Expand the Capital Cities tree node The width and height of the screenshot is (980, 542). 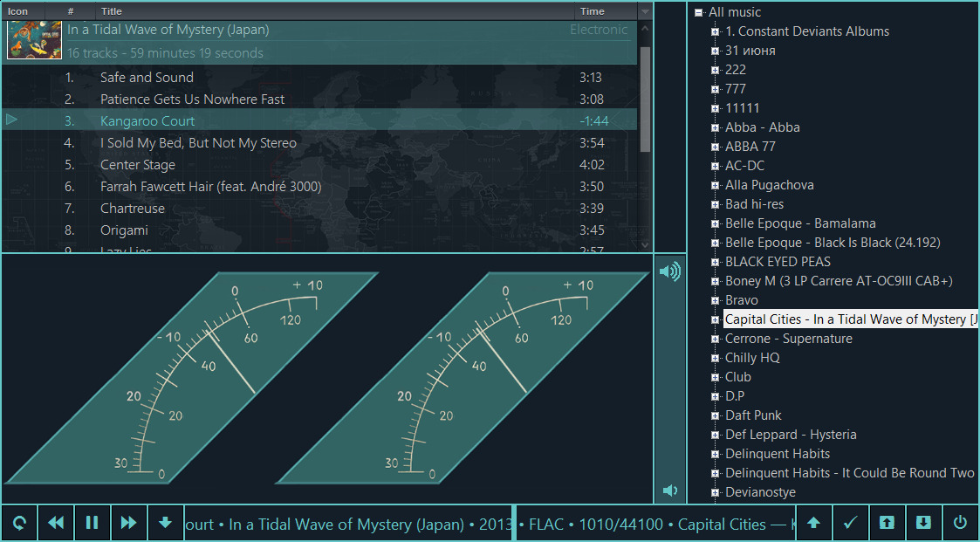tap(715, 320)
